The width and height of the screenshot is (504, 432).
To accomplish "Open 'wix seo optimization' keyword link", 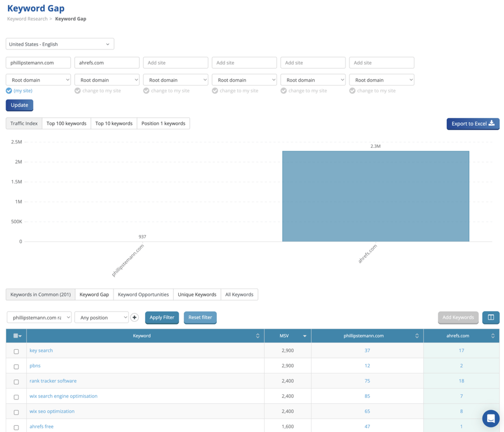I will click(x=52, y=411).
